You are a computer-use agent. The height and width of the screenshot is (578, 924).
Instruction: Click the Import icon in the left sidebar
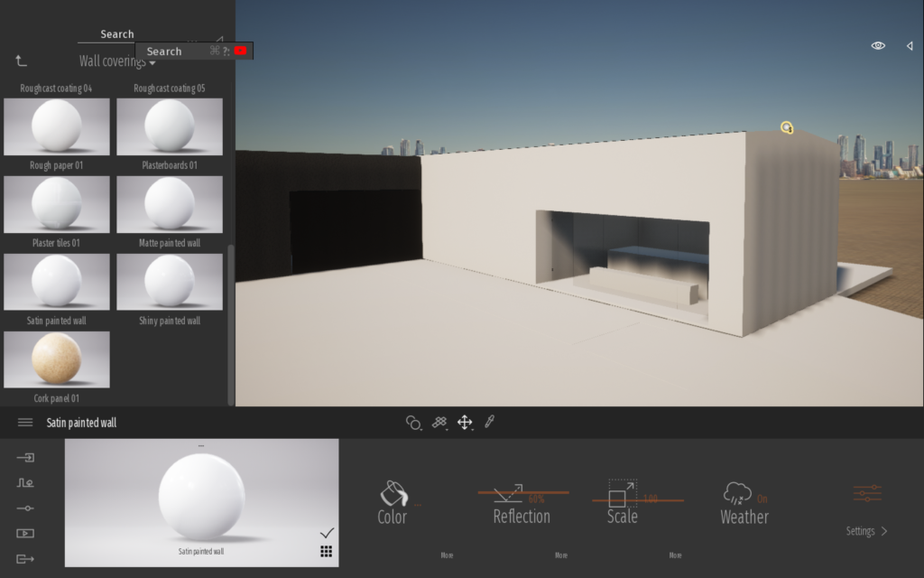tap(25, 458)
